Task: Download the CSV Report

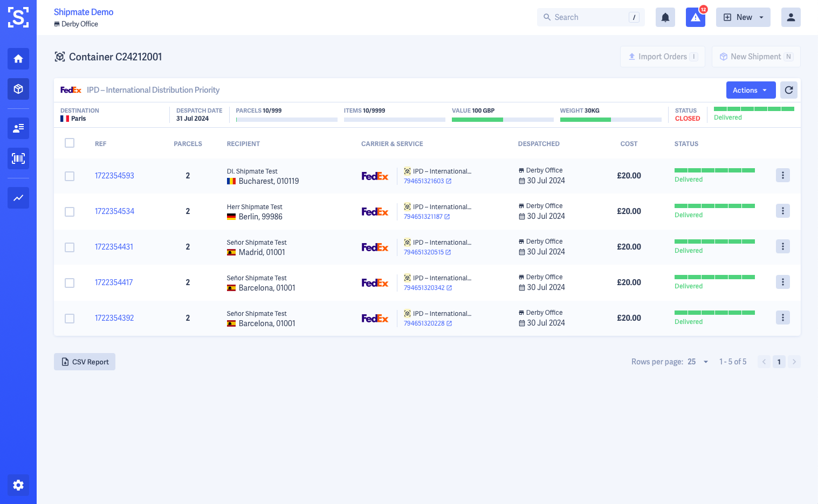Action: click(85, 362)
